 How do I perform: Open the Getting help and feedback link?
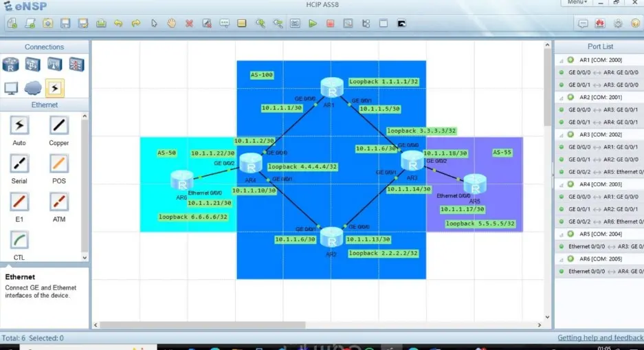click(x=600, y=338)
